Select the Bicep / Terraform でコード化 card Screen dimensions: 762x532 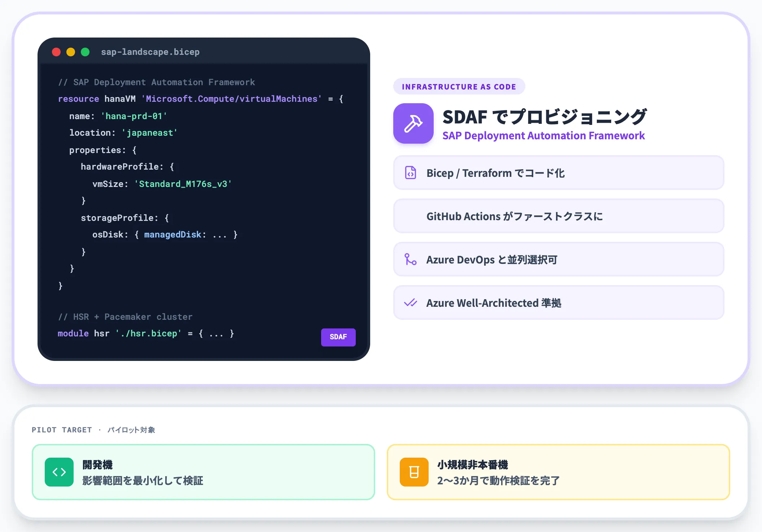559,173
